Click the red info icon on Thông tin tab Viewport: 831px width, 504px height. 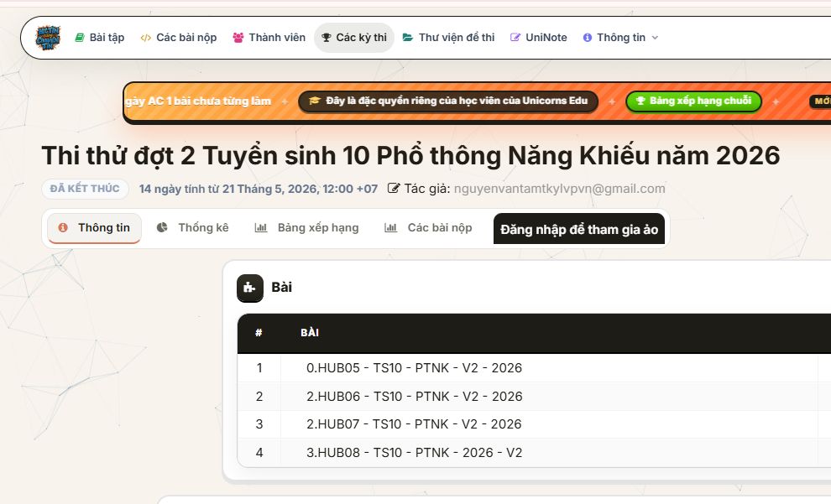[63, 227]
